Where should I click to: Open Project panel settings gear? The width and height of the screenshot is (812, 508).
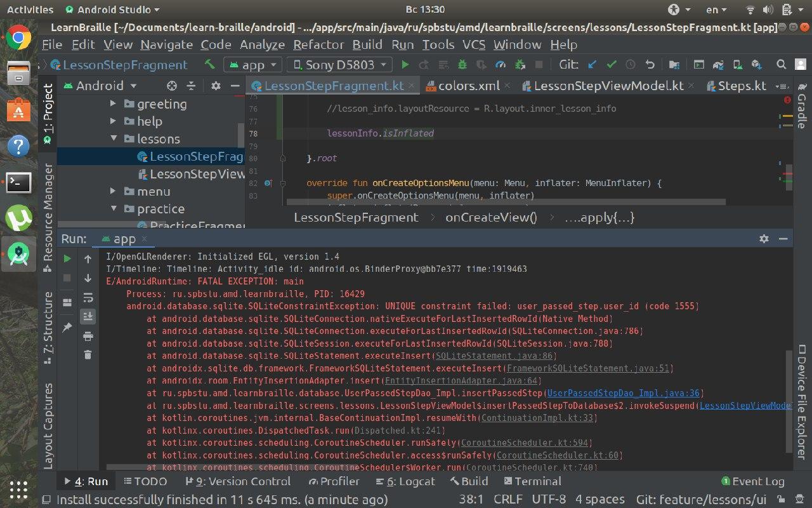pyautogui.click(x=216, y=86)
